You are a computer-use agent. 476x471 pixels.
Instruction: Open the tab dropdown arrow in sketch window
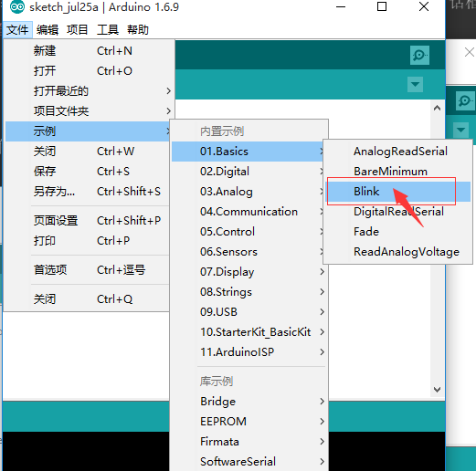(415, 84)
